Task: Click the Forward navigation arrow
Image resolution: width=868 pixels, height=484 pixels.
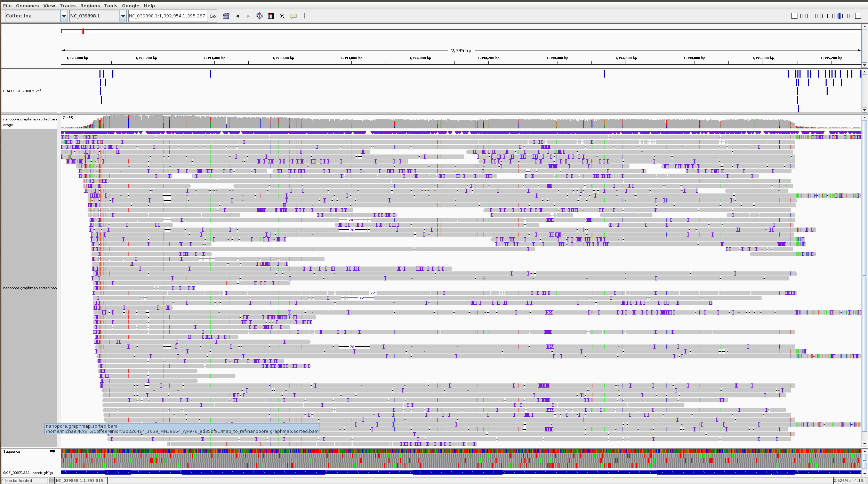Action: point(248,16)
